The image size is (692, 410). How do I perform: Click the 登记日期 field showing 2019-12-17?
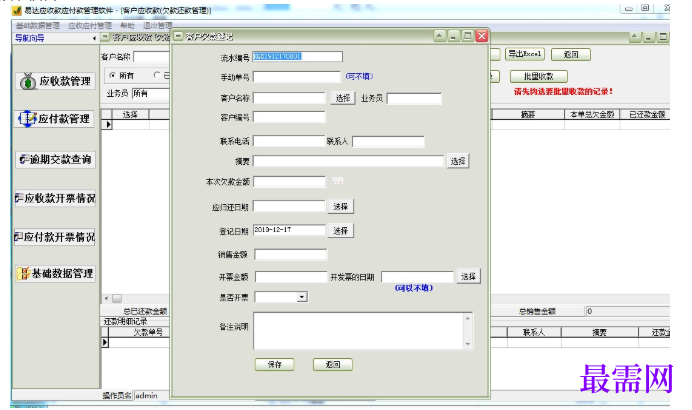[x=289, y=230]
